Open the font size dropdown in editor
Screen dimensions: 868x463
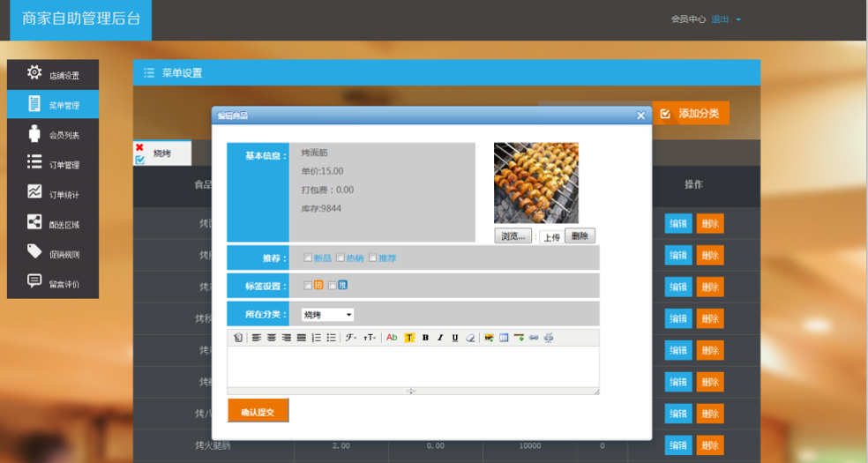coord(370,338)
